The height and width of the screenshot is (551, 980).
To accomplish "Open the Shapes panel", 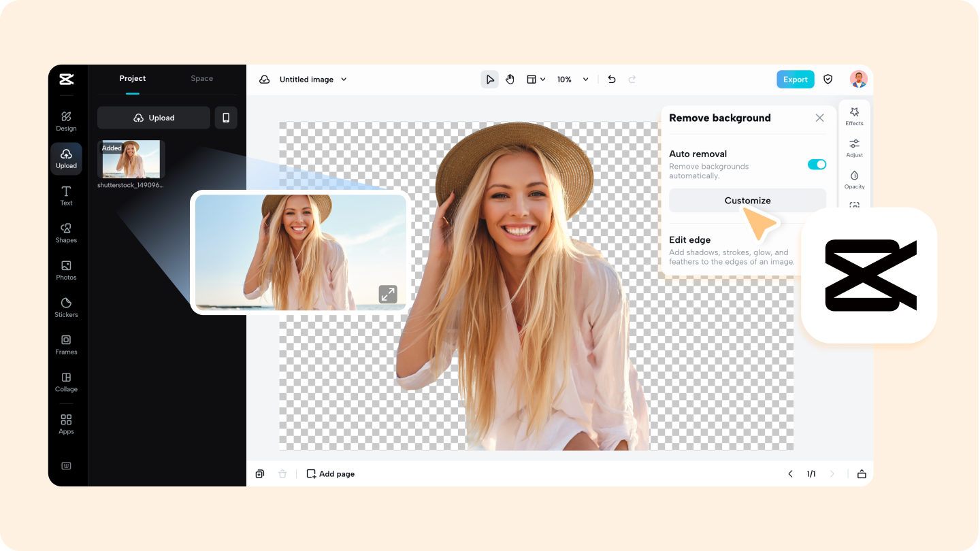I will (x=66, y=233).
